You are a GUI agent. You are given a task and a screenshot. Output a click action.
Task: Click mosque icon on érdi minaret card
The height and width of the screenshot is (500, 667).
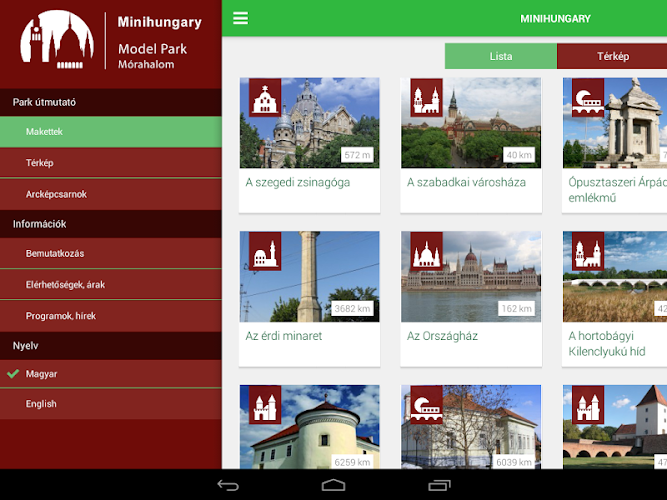265,251
